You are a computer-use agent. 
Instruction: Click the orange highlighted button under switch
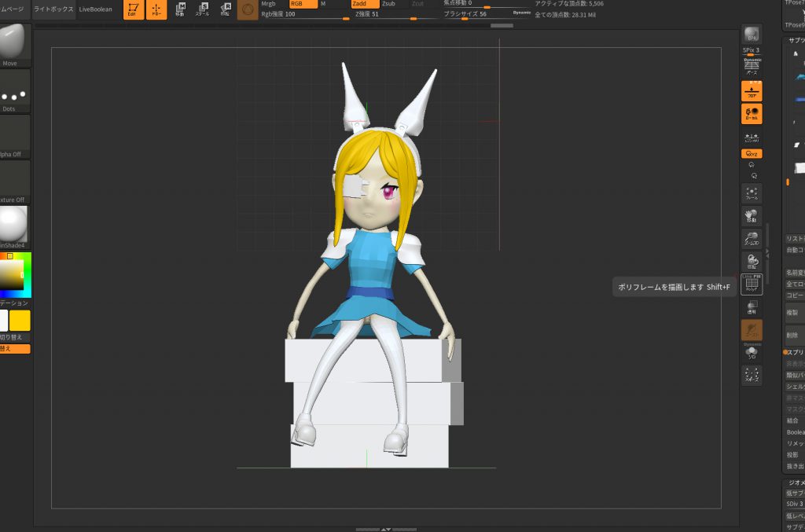click(14, 349)
